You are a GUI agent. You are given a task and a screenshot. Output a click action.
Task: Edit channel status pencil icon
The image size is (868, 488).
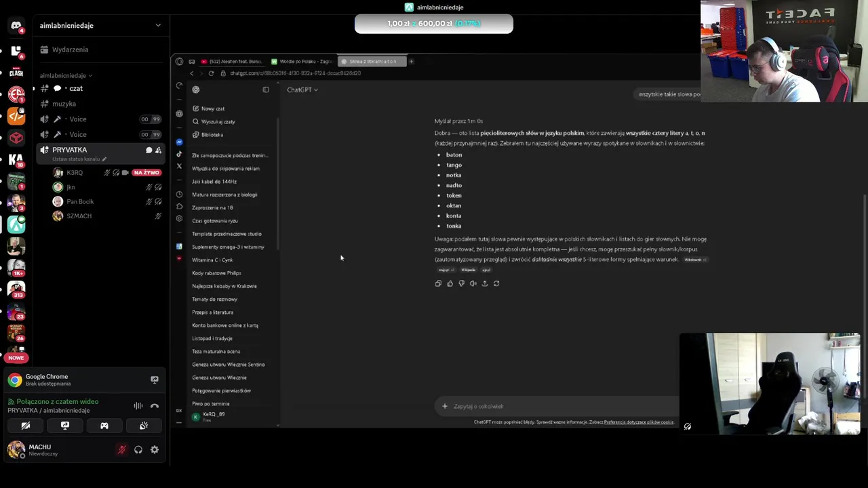(x=104, y=159)
